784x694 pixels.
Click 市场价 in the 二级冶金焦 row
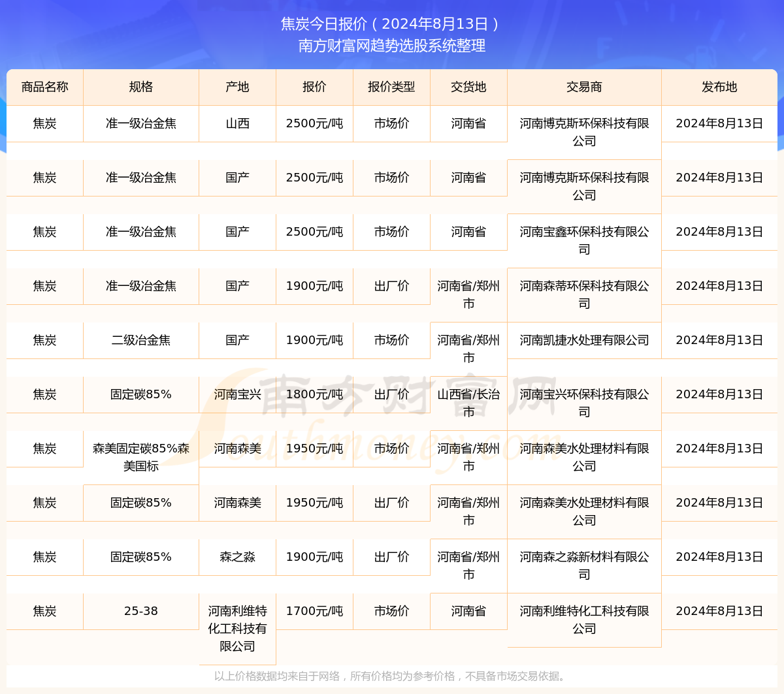pyautogui.click(x=391, y=340)
